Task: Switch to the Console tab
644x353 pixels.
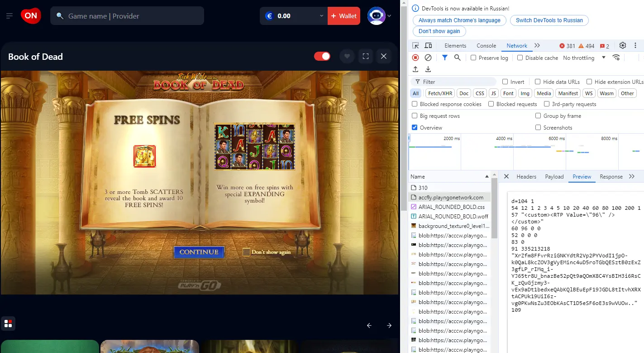Action: click(x=487, y=46)
